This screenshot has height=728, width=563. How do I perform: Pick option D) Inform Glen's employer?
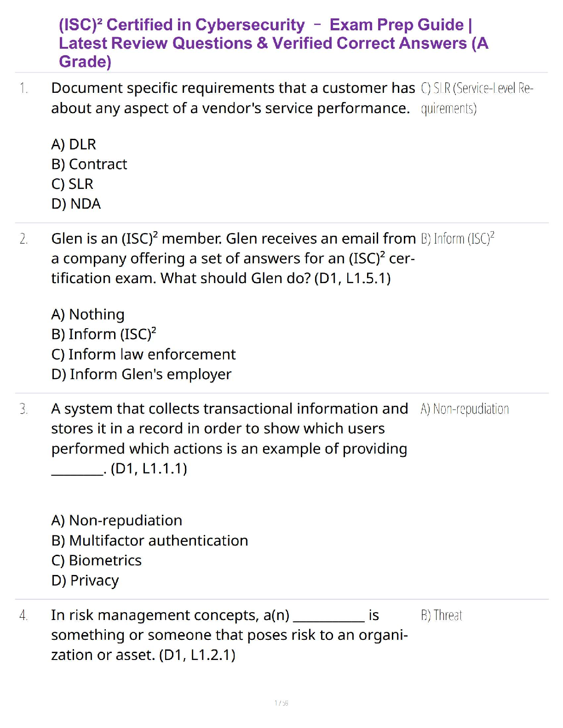point(141,374)
